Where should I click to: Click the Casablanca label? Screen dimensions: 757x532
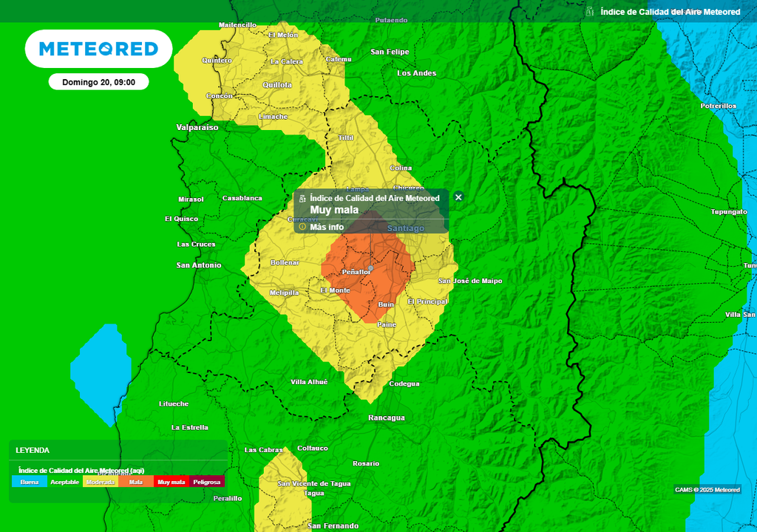tap(242, 198)
